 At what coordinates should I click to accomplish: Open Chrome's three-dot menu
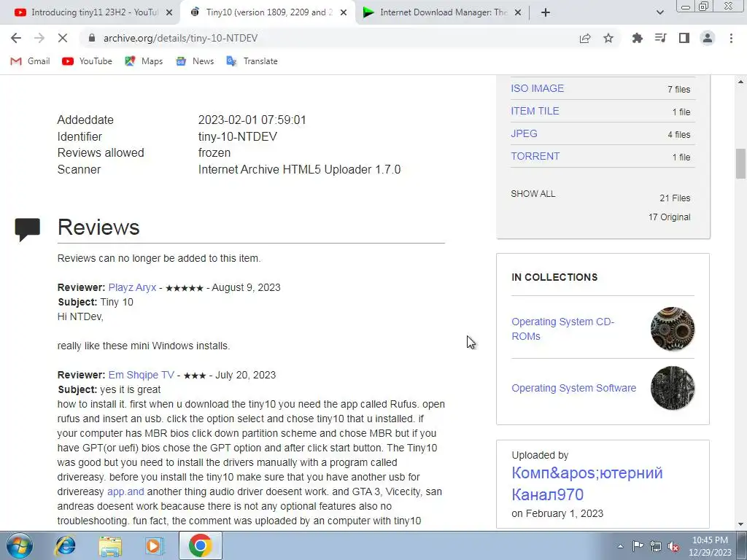pyautogui.click(x=731, y=38)
